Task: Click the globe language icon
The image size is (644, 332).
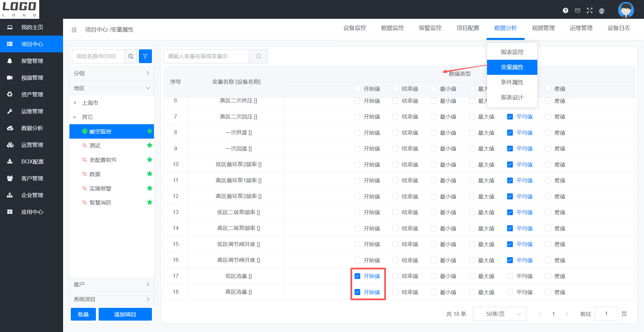Action: click(x=602, y=11)
